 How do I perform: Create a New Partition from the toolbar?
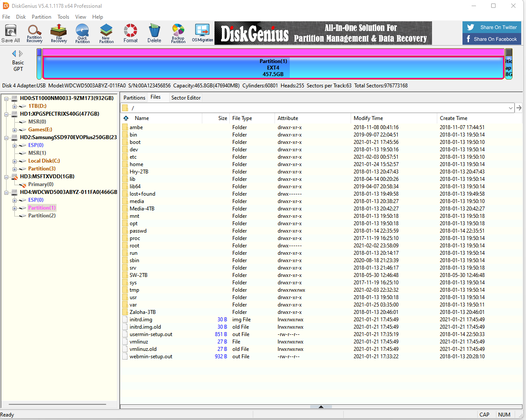pos(106,33)
